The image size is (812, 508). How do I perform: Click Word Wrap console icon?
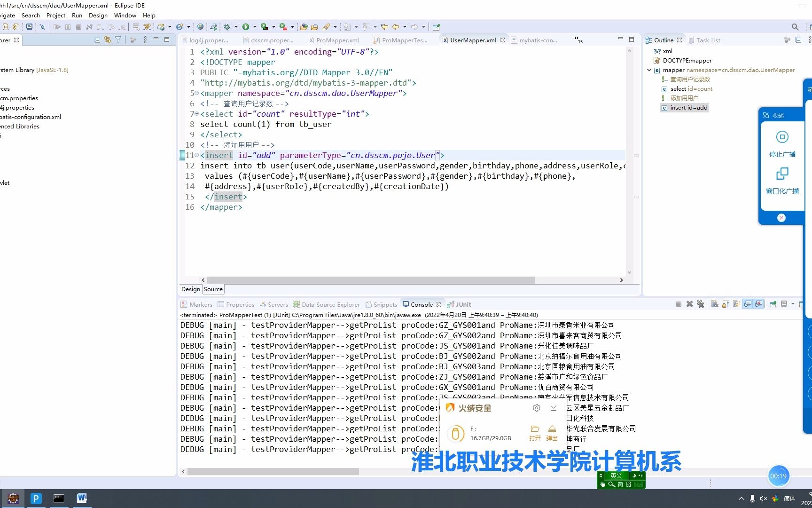tap(736, 304)
